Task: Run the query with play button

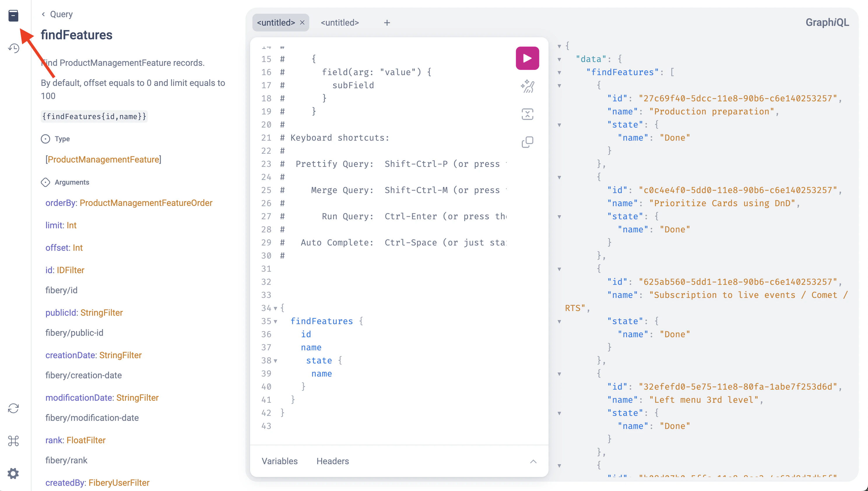Action: click(x=527, y=58)
